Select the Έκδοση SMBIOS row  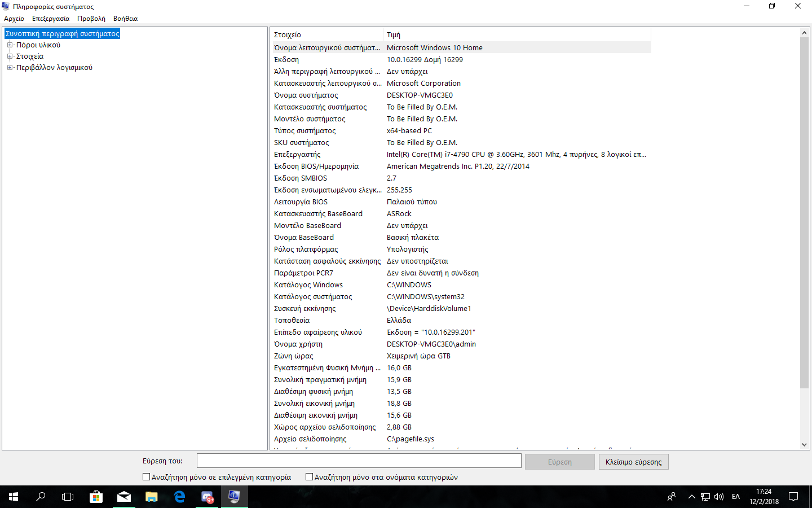(461, 178)
